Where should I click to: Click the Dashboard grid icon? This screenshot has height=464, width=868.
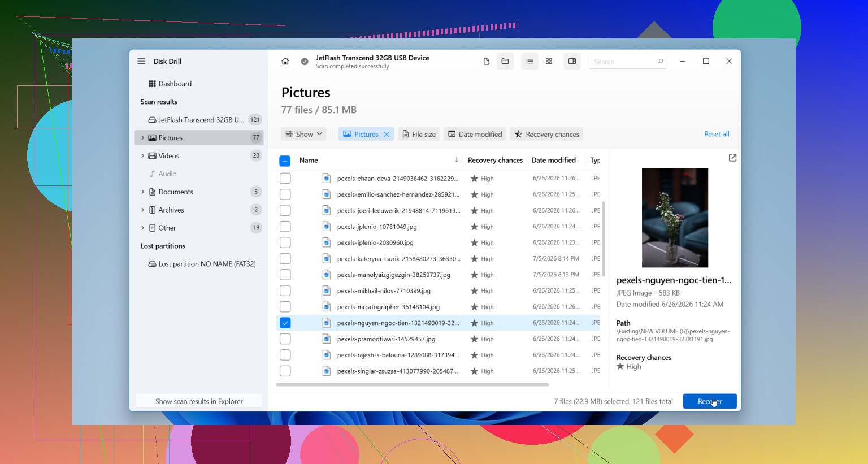[152, 84]
